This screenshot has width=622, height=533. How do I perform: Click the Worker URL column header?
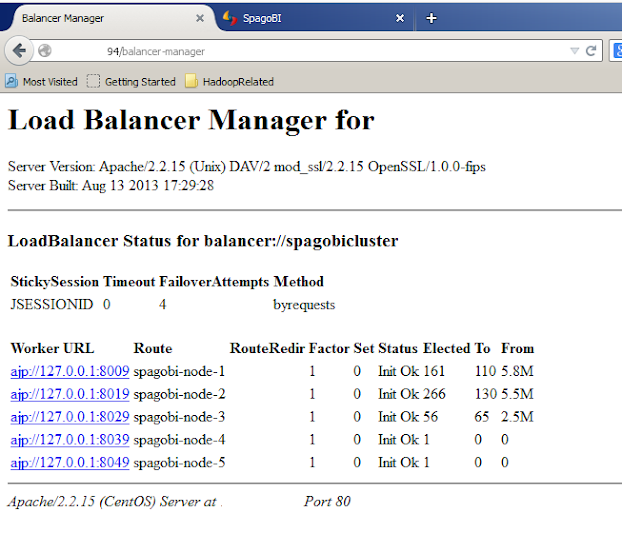(x=52, y=348)
